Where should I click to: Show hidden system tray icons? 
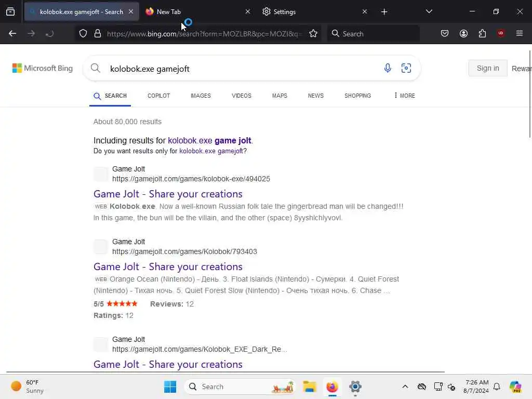(405, 387)
